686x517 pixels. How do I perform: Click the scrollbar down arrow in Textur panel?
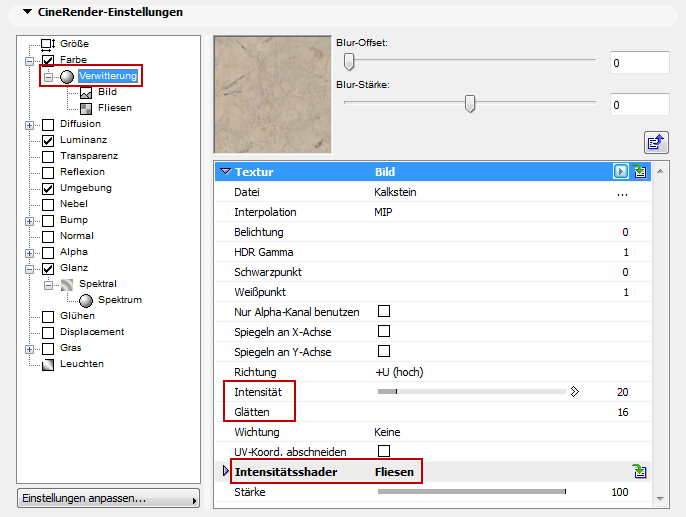pos(661,499)
